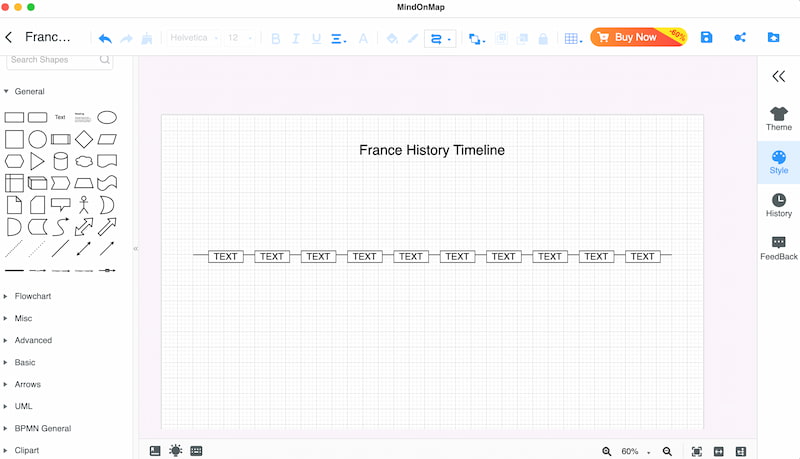Click the left magnifier beside 60%
Viewport: 800px width, 459px height.
pos(607,451)
